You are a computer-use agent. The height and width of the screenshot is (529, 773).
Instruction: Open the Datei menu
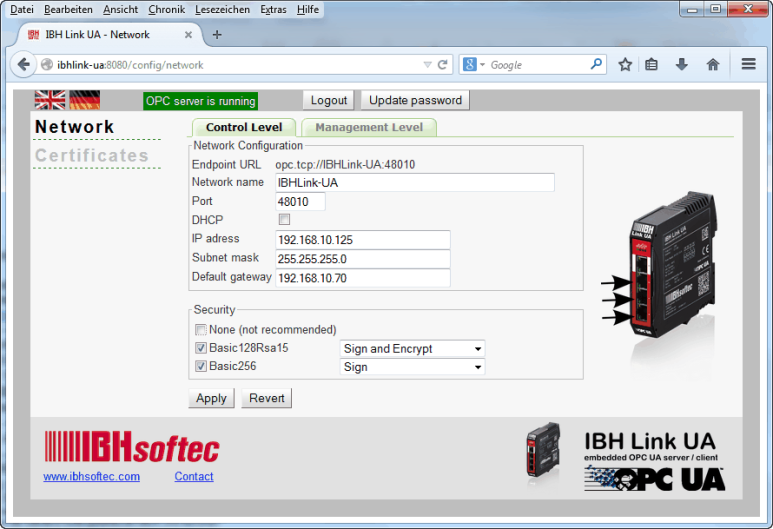point(22,9)
